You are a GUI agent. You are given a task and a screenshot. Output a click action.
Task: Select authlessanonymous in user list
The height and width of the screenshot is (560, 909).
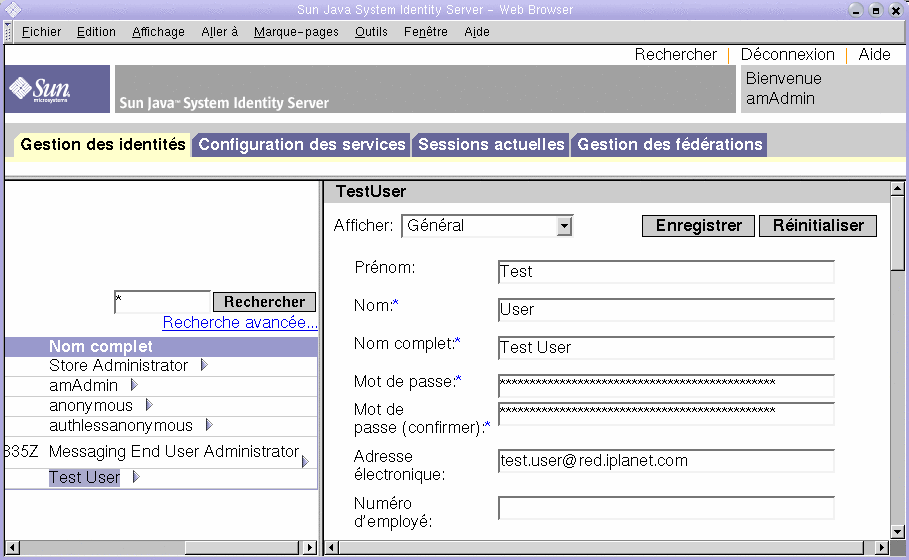click(x=121, y=426)
